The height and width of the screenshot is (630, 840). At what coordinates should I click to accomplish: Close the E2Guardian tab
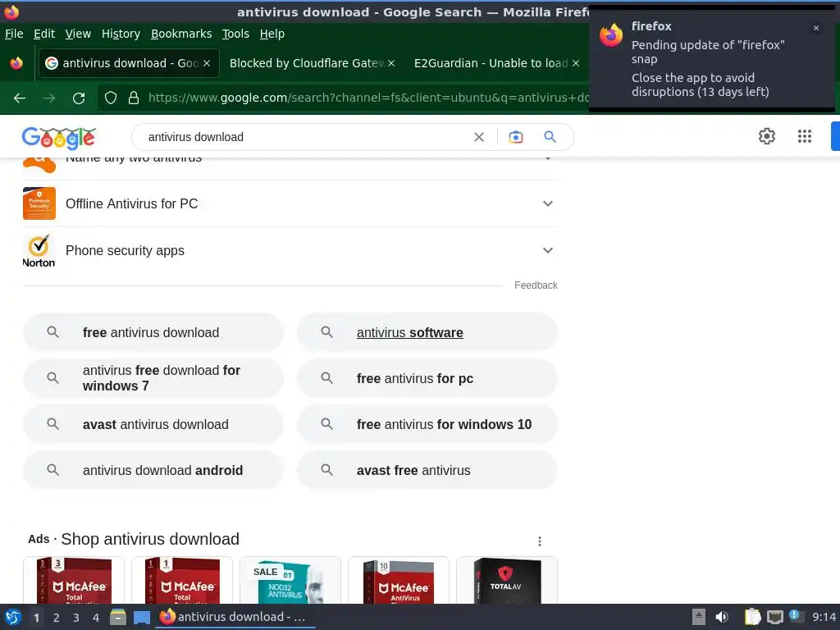pyautogui.click(x=576, y=63)
